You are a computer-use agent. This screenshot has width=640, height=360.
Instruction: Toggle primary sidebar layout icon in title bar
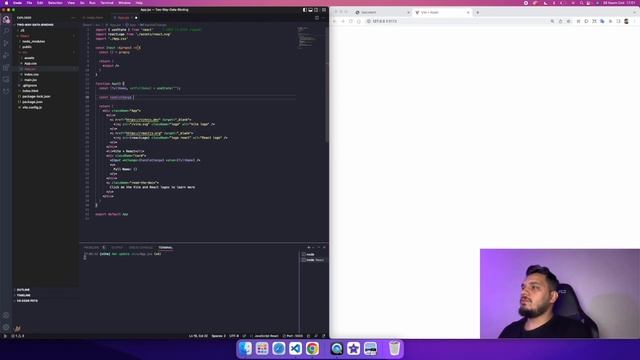tap(304, 10)
